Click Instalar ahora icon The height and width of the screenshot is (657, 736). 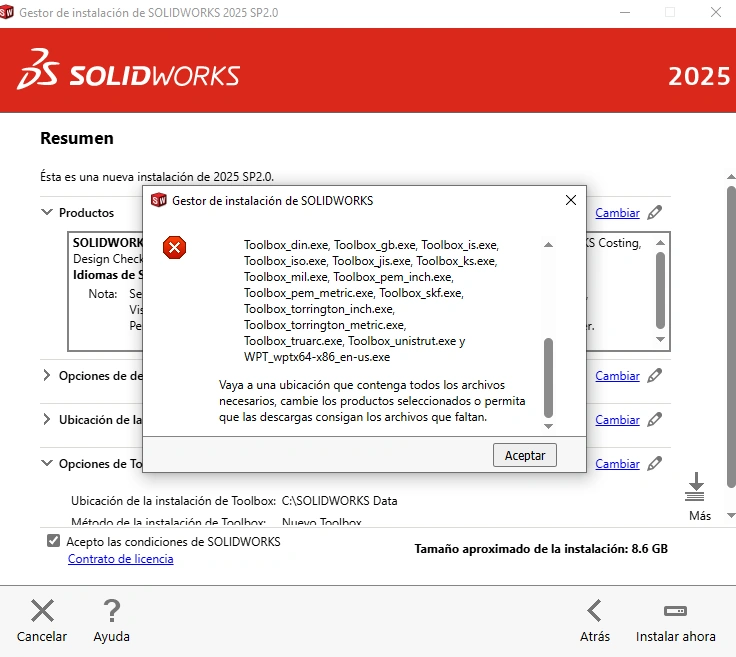pos(675,611)
